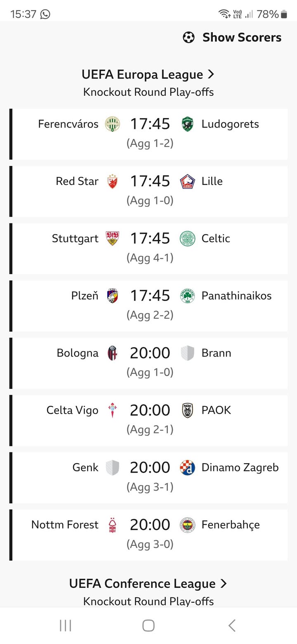The image size is (297, 644).
Task: Tap the Ludogorets club crest
Action: pos(188,124)
